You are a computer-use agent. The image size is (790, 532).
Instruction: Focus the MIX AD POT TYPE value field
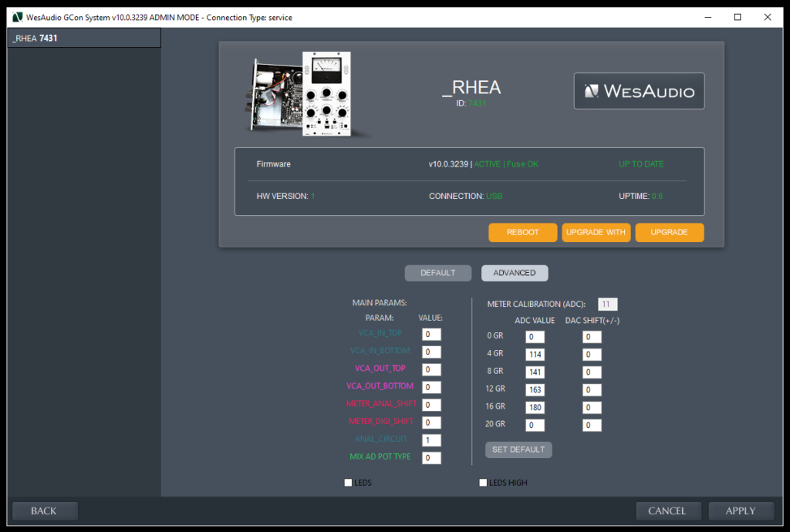tap(431, 457)
